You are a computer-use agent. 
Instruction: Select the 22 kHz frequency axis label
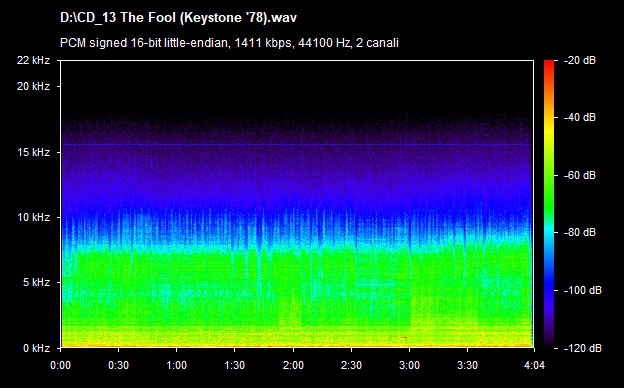point(33,60)
